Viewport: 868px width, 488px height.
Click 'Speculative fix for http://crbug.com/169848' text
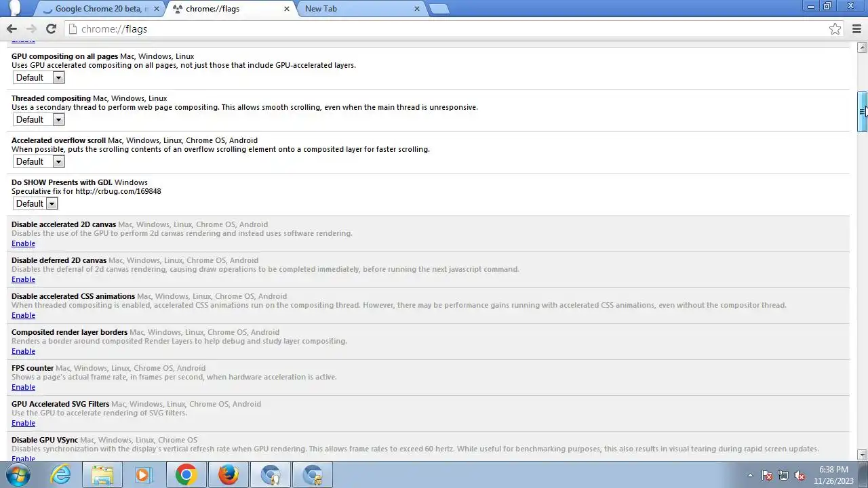coord(86,191)
